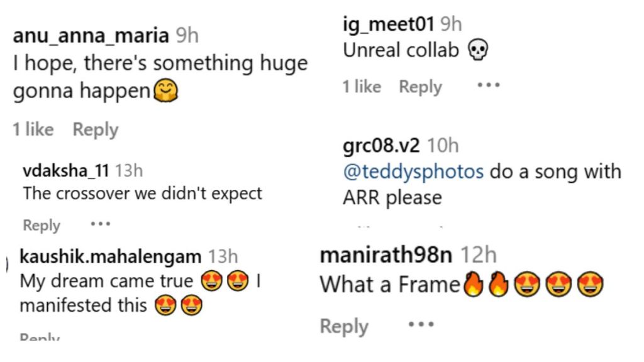644x362 pixels.
Task: Open more options on vdaksha_11 comment
Action: pos(101,224)
